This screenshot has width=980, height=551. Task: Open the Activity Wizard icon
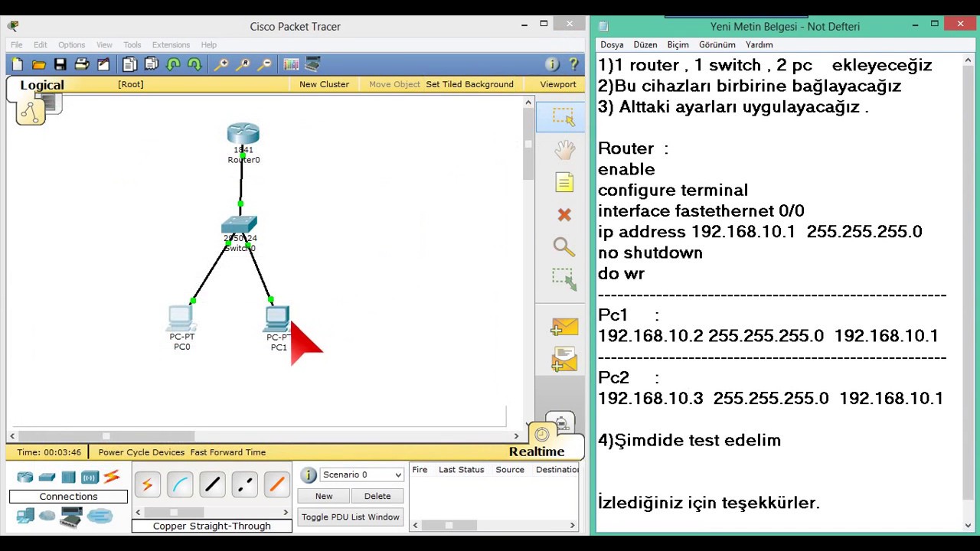pos(103,64)
